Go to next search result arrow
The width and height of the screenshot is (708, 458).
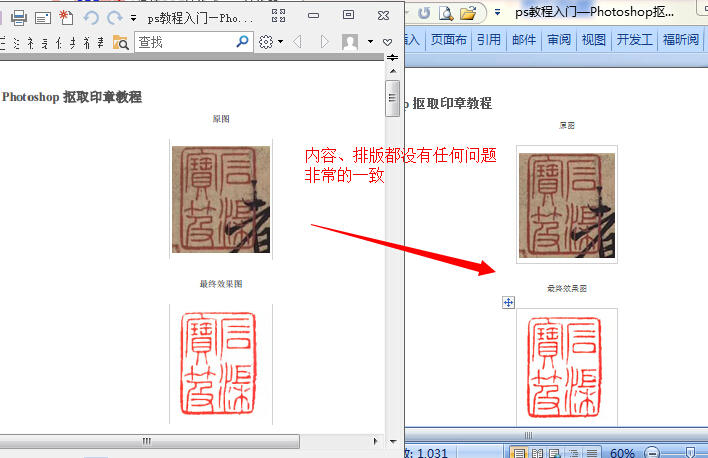[324, 42]
